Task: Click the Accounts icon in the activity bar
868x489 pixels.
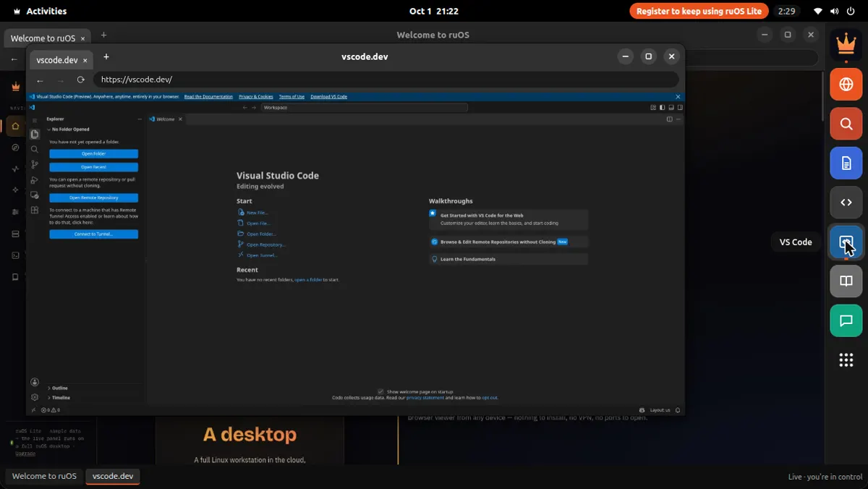Action: click(x=34, y=382)
